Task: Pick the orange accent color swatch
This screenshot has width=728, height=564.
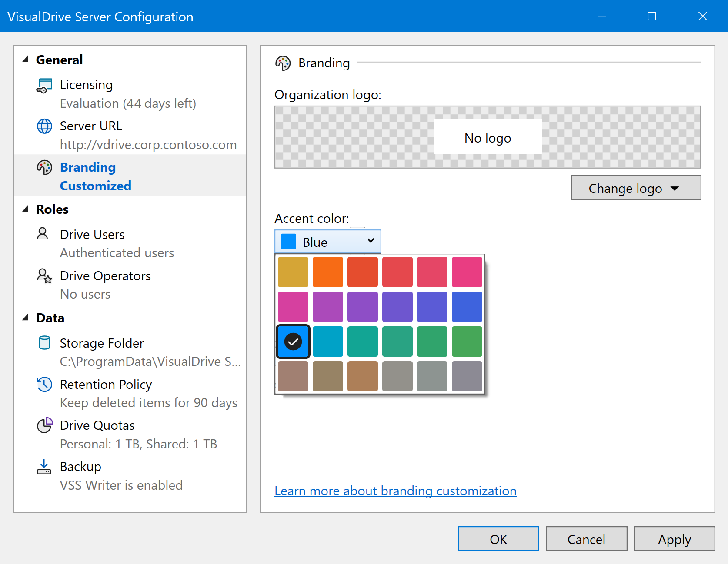Action: (x=328, y=272)
